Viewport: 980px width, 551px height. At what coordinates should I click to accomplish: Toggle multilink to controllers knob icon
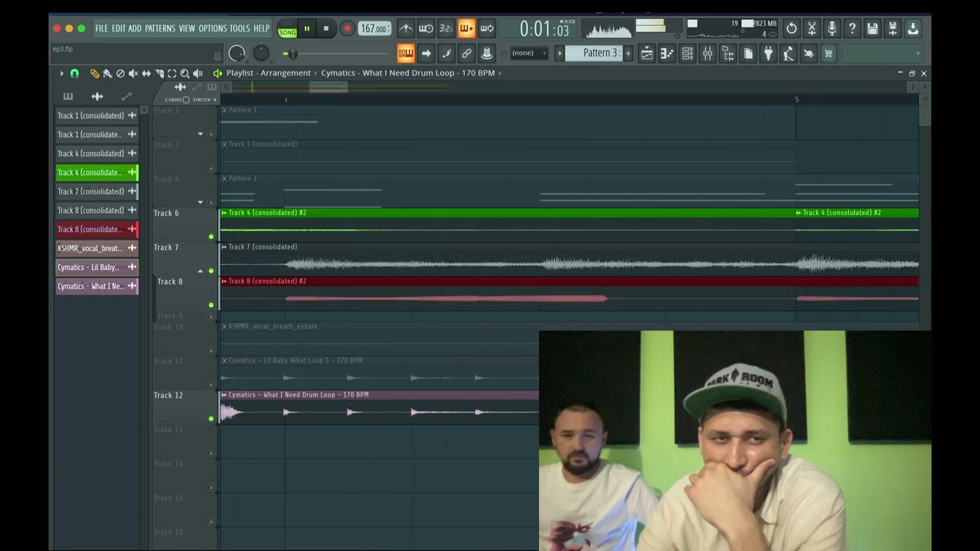(x=486, y=53)
